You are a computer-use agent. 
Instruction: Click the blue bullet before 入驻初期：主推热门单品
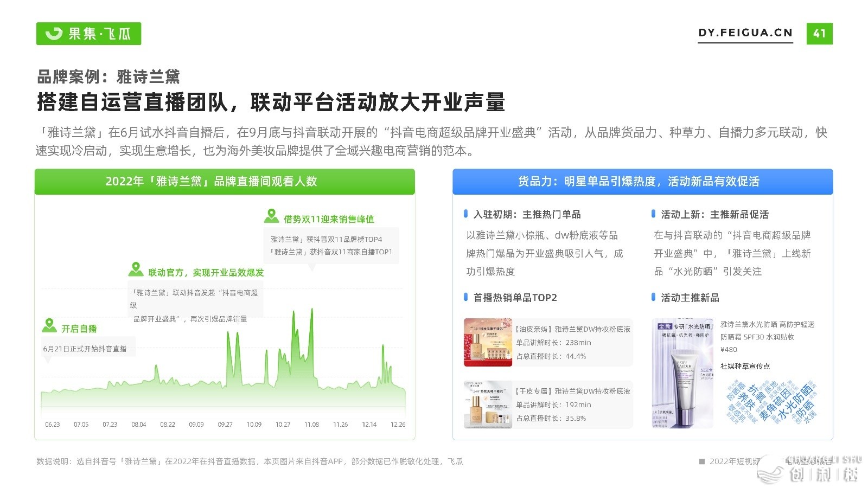pyautogui.click(x=465, y=214)
